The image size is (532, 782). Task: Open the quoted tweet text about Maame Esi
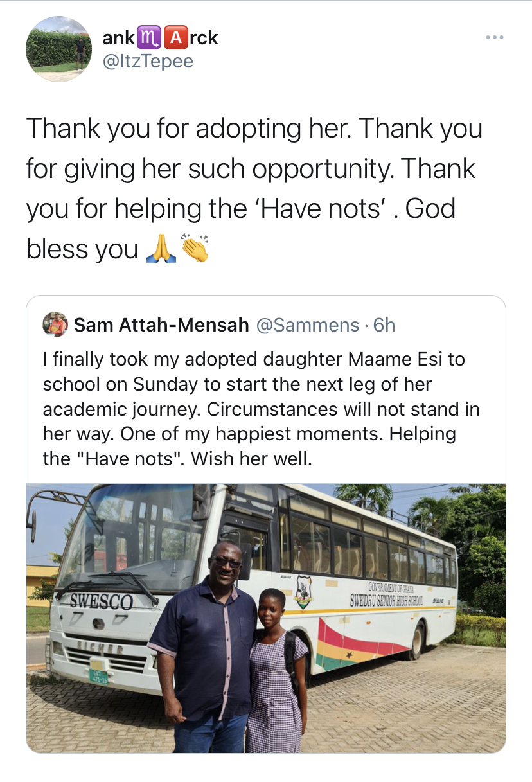pyautogui.click(x=262, y=409)
